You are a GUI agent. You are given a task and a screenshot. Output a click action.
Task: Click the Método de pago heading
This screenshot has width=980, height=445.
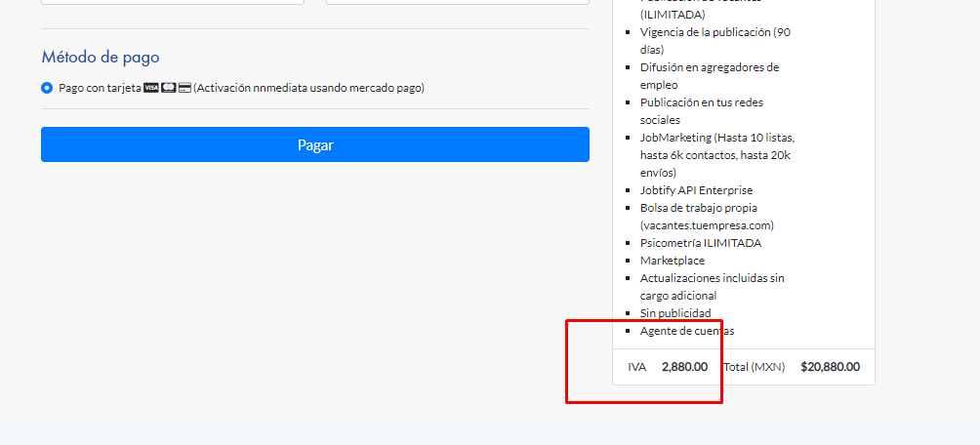(x=101, y=57)
